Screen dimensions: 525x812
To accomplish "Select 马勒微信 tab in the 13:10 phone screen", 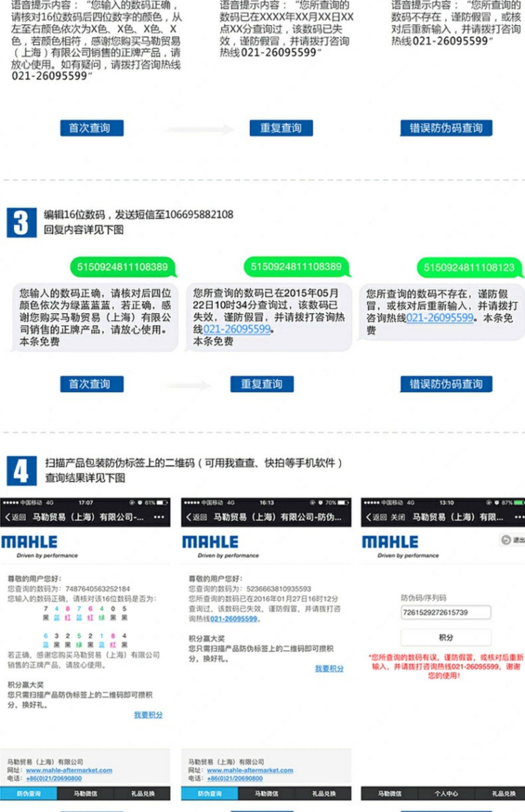I will point(390,793).
